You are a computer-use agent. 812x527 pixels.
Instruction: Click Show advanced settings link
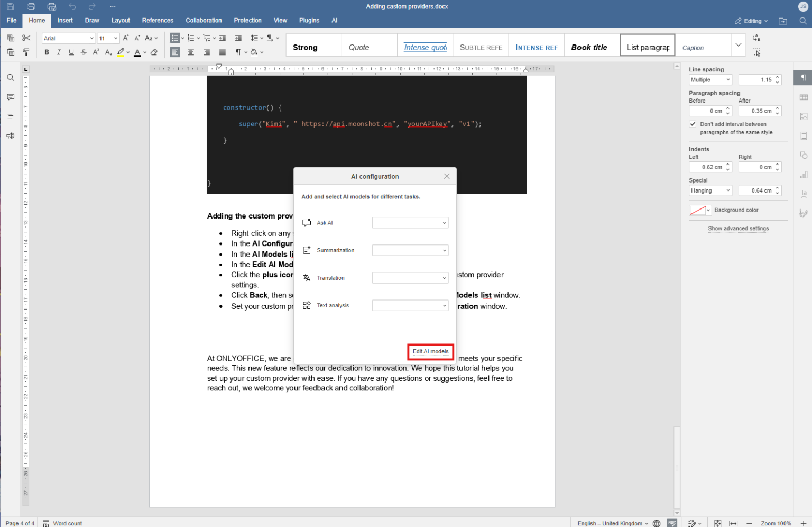coord(738,228)
